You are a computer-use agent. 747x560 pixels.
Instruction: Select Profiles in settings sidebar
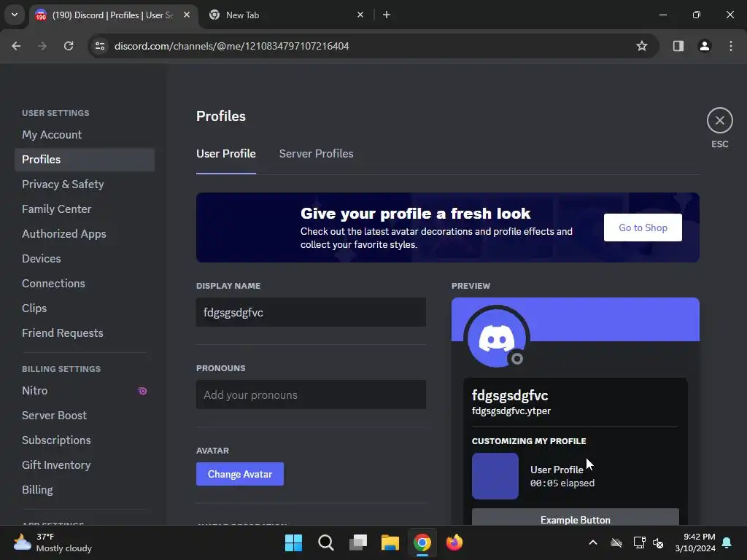pyautogui.click(x=85, y=160)
